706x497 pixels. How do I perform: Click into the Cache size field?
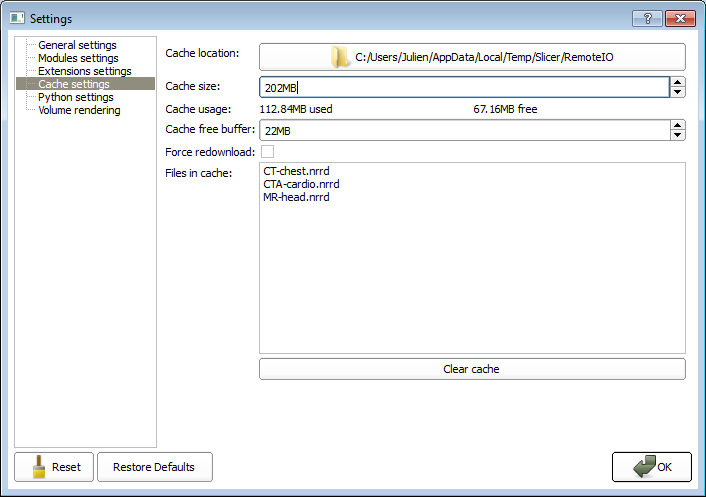(460, 88)
